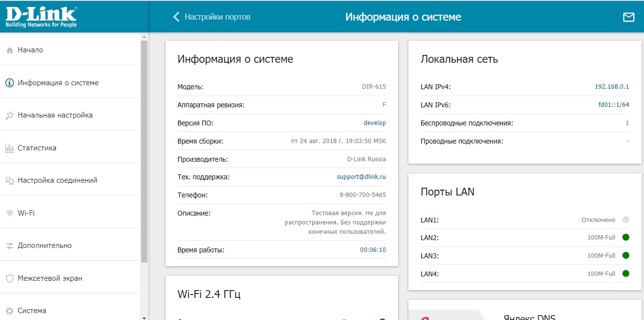The width and height of the screenshot is (644, 320).
Task: Click the uptime value 00:06:10
Action: coord(373,250)
